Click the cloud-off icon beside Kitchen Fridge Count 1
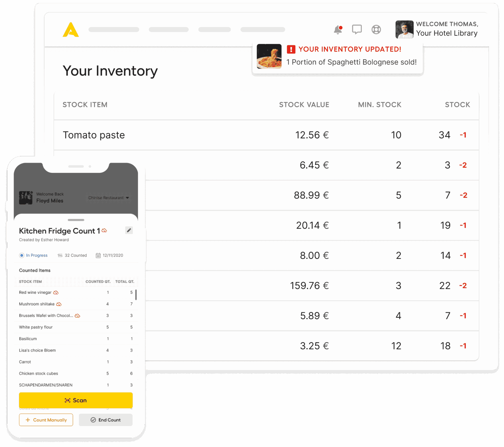This screenshot has width=504, height=447. tap(104, 230)
